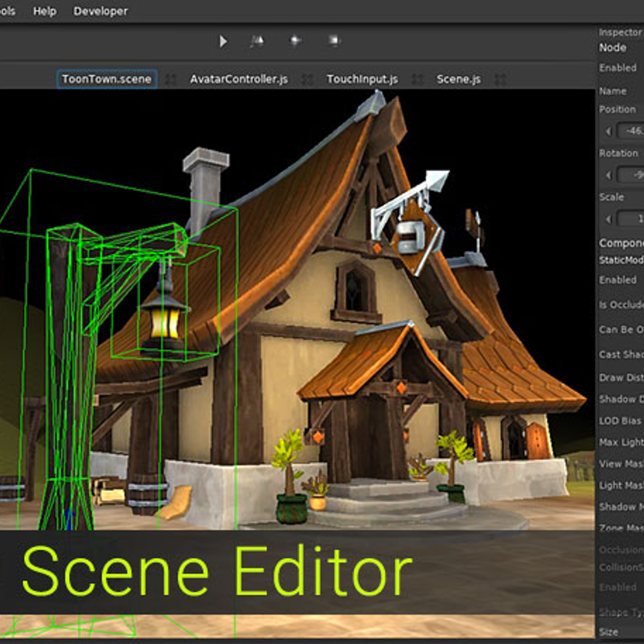This screenshot has width=644, height=644.
Task: Focus the Scale value field
Action: click(631, 219)
